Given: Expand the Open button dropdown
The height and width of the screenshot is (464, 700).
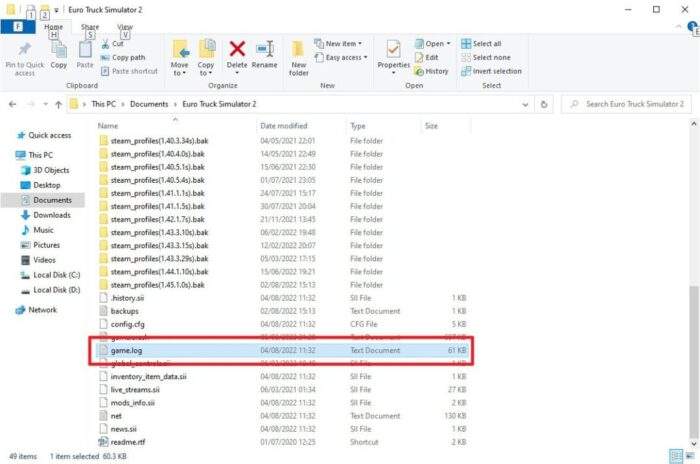Looking at the screenshot, I should tap(448, 44).
